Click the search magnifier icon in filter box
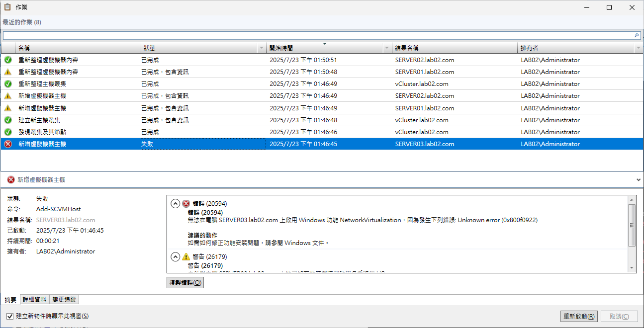Viewport: 644px width, 328px height. (636, 36)
